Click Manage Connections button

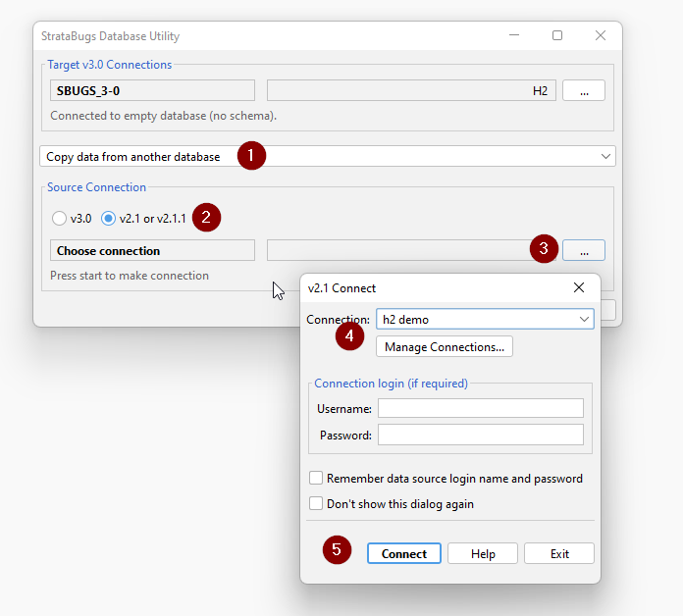444,346
